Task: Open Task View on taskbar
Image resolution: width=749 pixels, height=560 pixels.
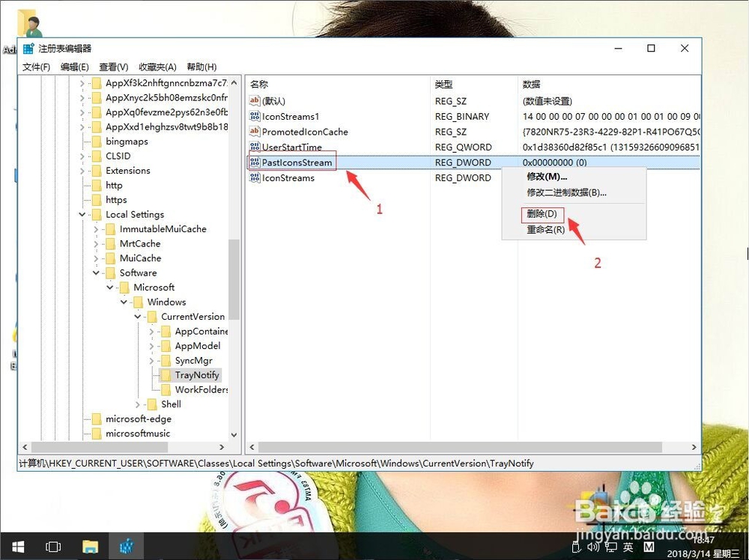Action: (52, 547)
